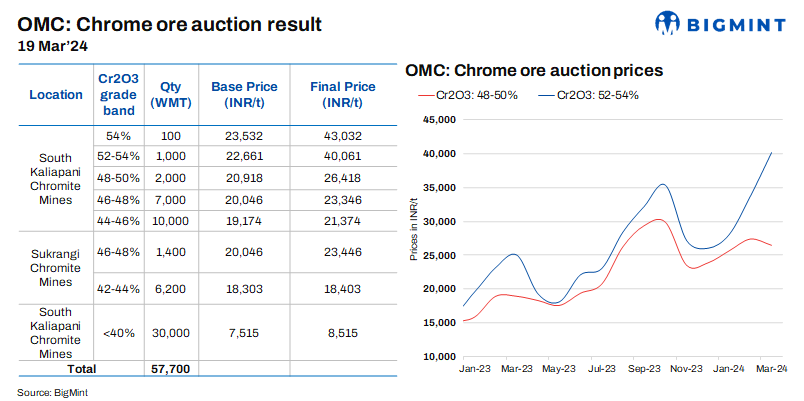Click the Source: BigMint footnote
This screenshot has width=804, height=401.
point(52,392)
